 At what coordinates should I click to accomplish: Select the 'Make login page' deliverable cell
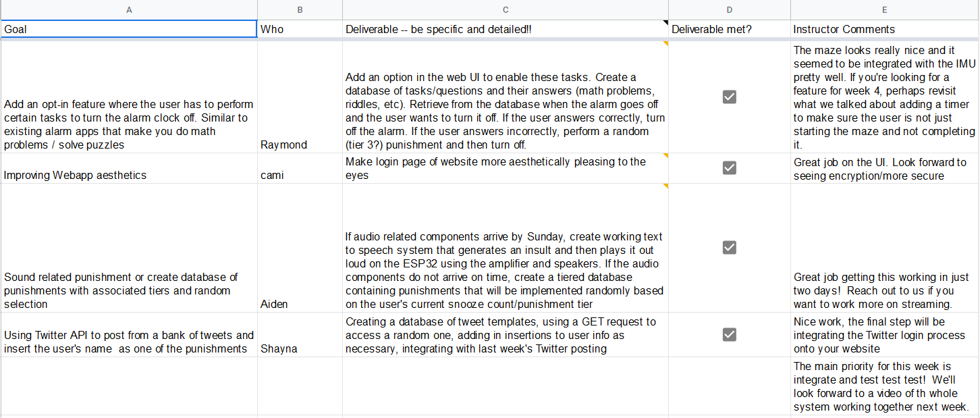click(506, 168)
